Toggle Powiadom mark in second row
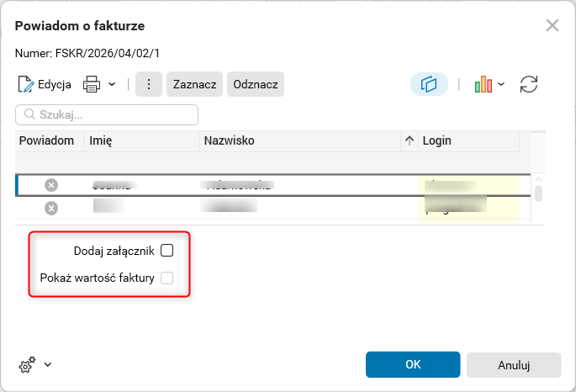Viewport: 576px width, 392px height. point(51,209)
